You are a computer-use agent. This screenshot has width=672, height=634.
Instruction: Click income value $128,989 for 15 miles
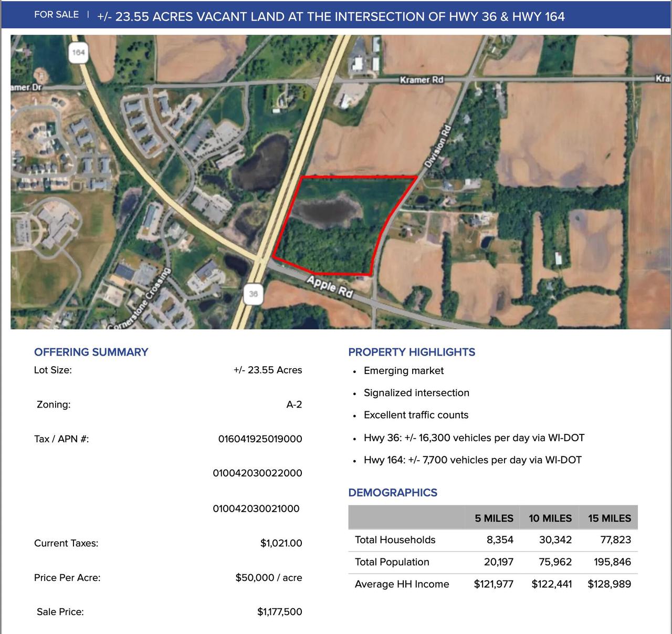pos(610,584)
